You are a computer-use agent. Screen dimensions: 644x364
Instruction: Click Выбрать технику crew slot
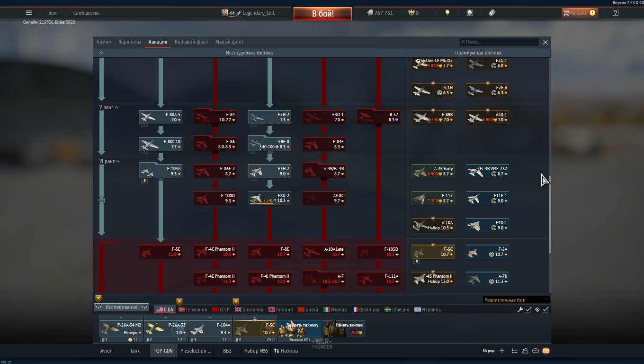[299, 328]
